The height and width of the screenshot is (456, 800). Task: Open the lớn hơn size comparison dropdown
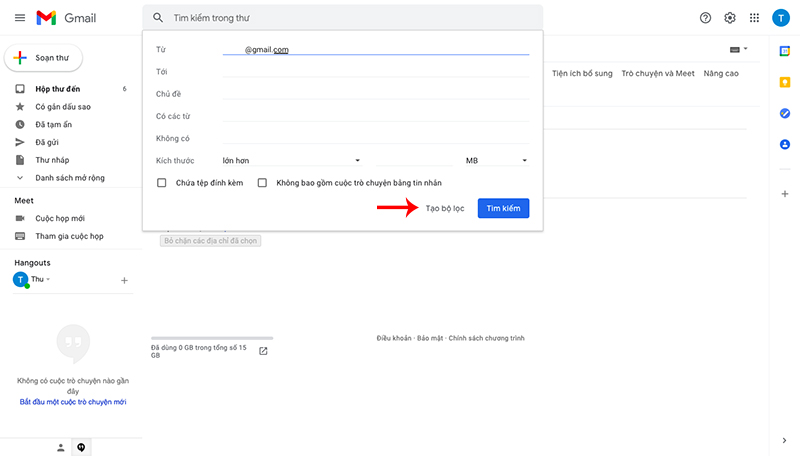pyautogui.click(x=290, y=160)
